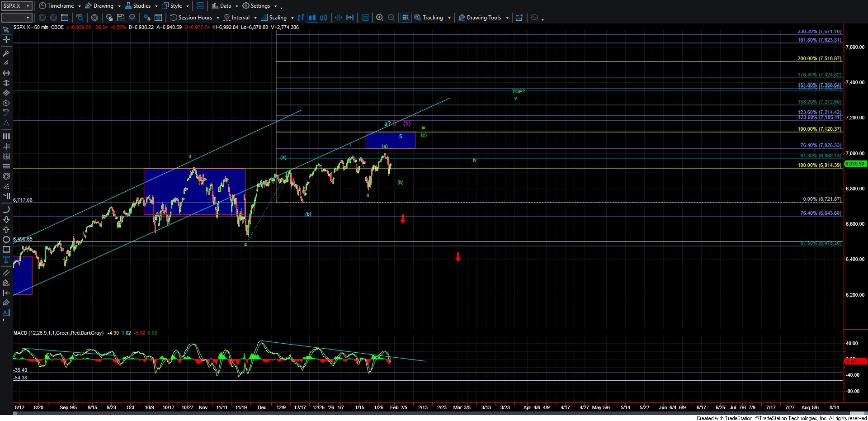Click the Tracking button
The height and width of the screenshot is (421, 868).
tap(432, 18)
